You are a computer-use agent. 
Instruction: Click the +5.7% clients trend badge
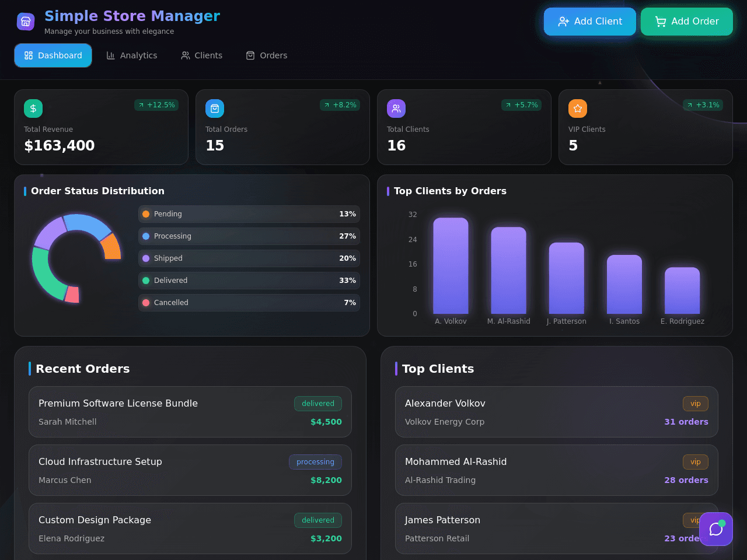click(521, 105)
